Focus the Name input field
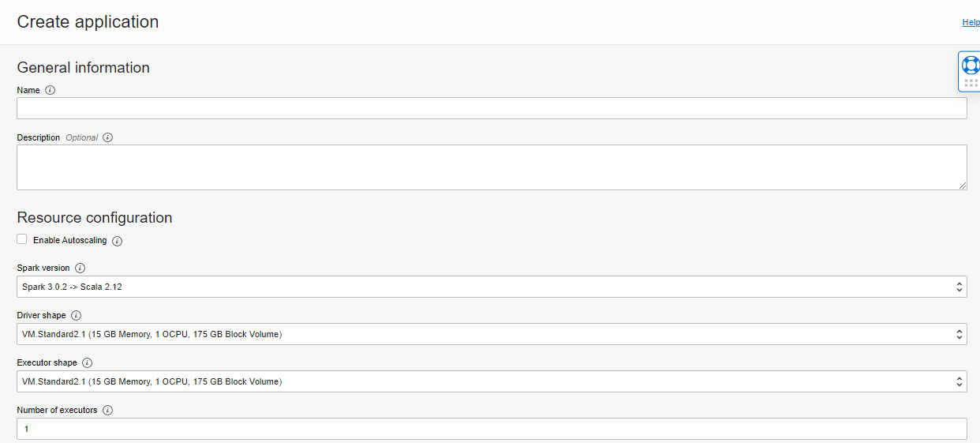 click(492, 108)
